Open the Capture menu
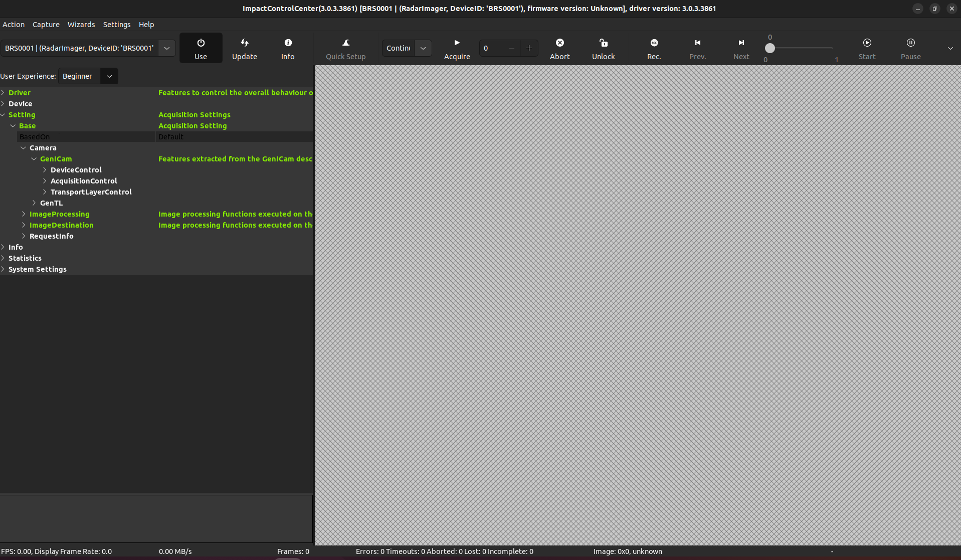961x560 pixels. pos(46,25)
